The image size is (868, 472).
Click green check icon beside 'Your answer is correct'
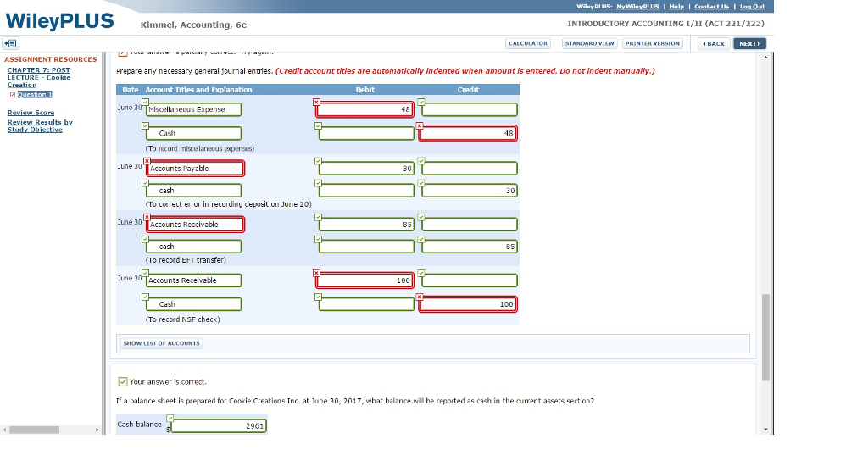(123, 381)
